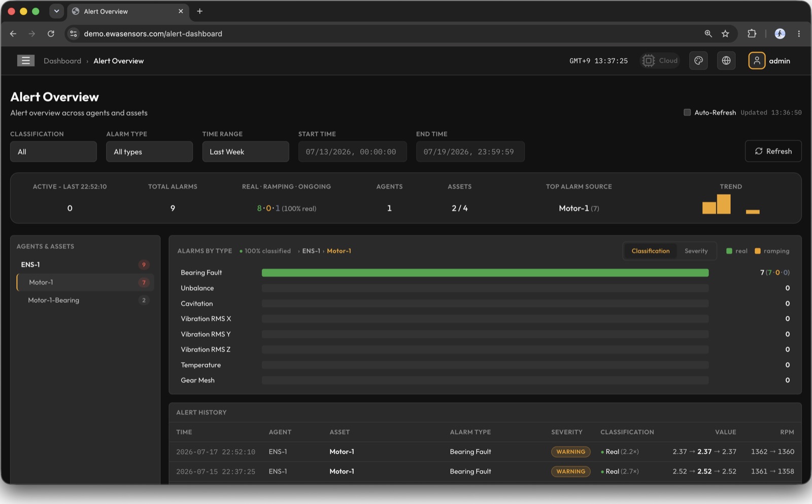812x504 pixels.
Task: Click the Dashboard breadcrumb link
Action: pos(62,61)
